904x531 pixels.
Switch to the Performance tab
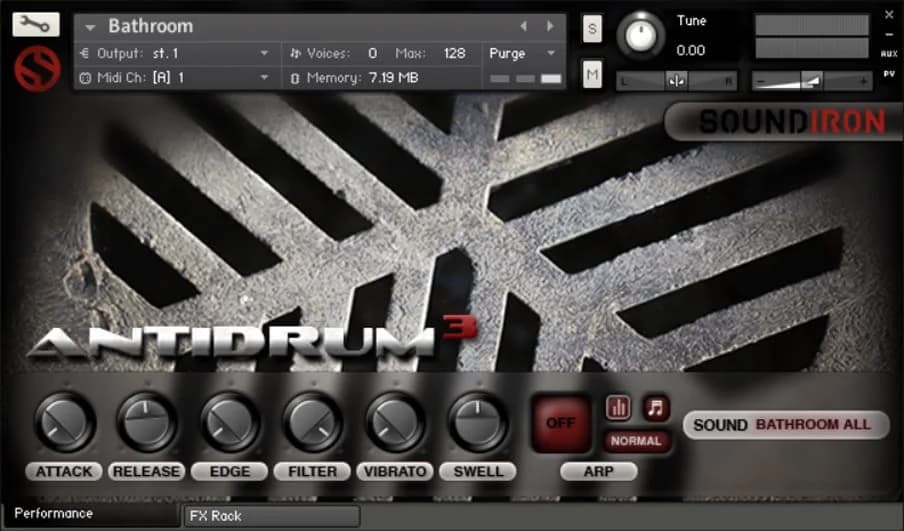[x=91, y=514]
